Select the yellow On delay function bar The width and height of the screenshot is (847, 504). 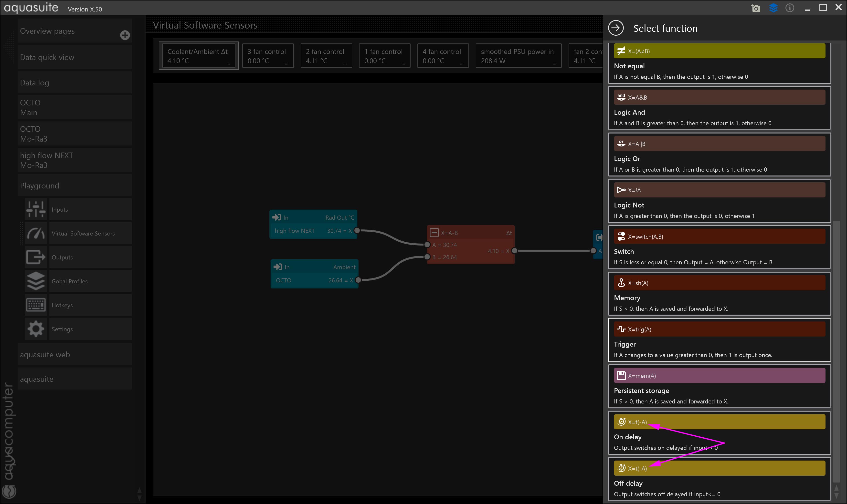[x=719, y=422]
